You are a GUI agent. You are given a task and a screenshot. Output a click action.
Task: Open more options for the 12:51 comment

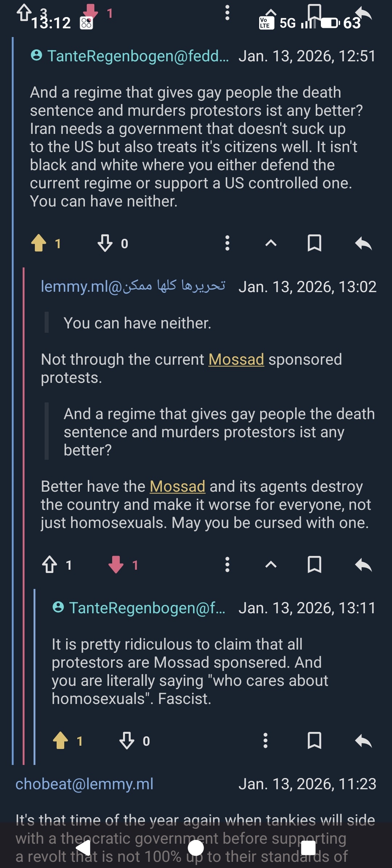tap(228, 243)
